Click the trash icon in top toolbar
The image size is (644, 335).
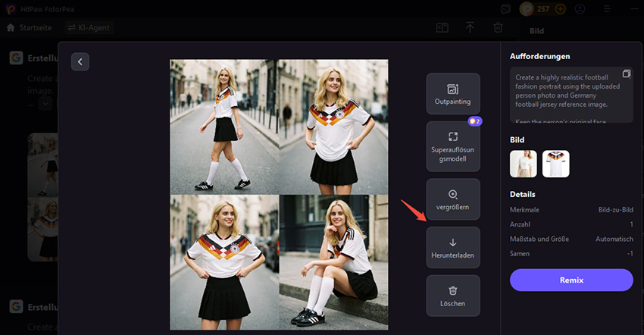(x=498, y=27)
